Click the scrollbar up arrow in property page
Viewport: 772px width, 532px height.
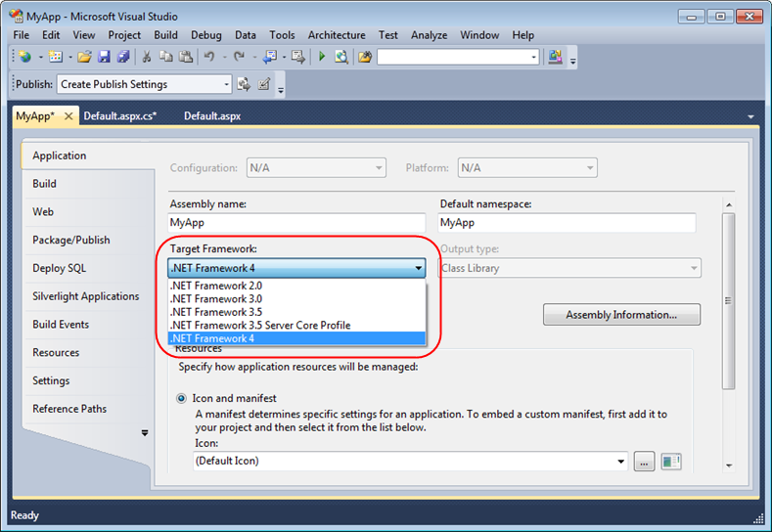729,204
